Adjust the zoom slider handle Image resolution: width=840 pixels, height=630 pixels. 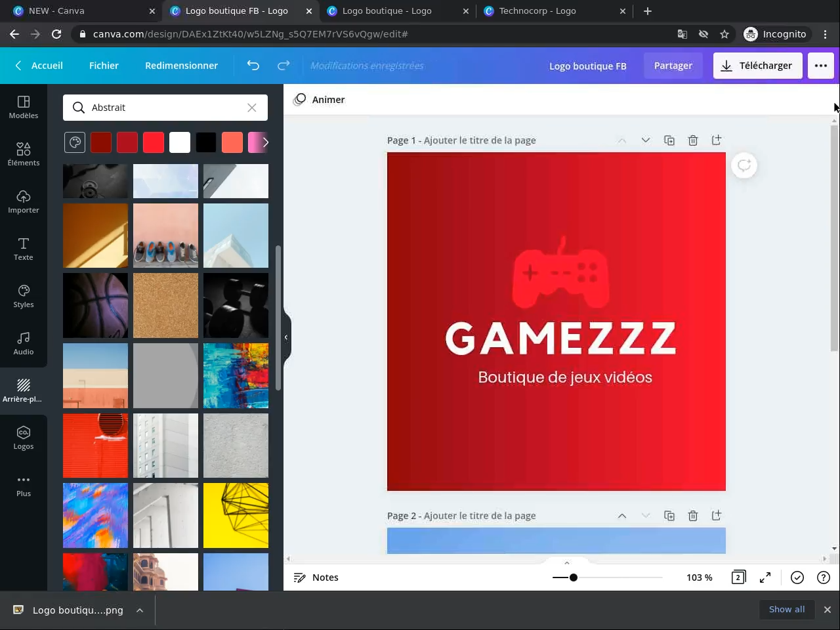[x=574, y=577]
